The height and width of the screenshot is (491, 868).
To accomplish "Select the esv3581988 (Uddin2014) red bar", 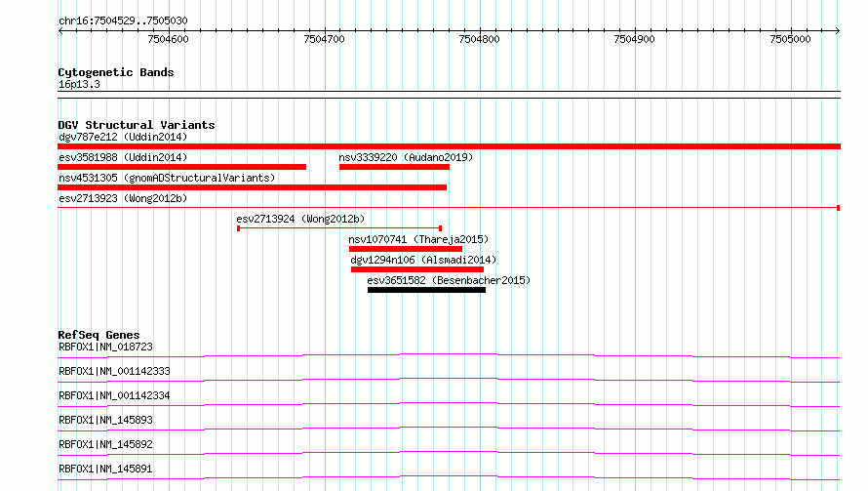I will [182, 167].
